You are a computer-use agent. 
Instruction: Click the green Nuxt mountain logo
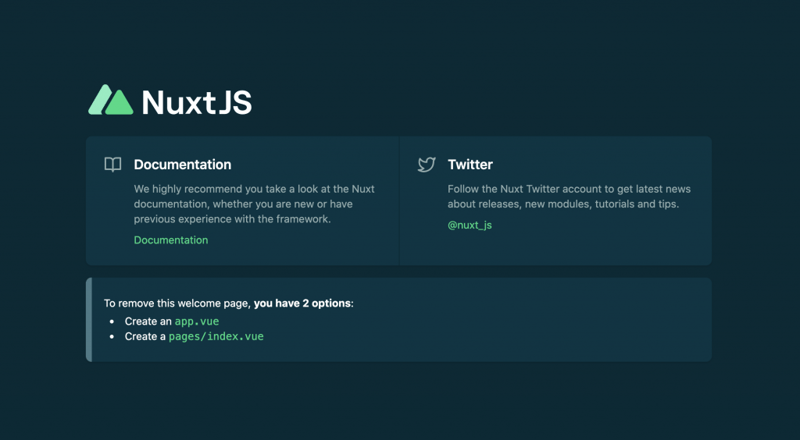[110, 101]
